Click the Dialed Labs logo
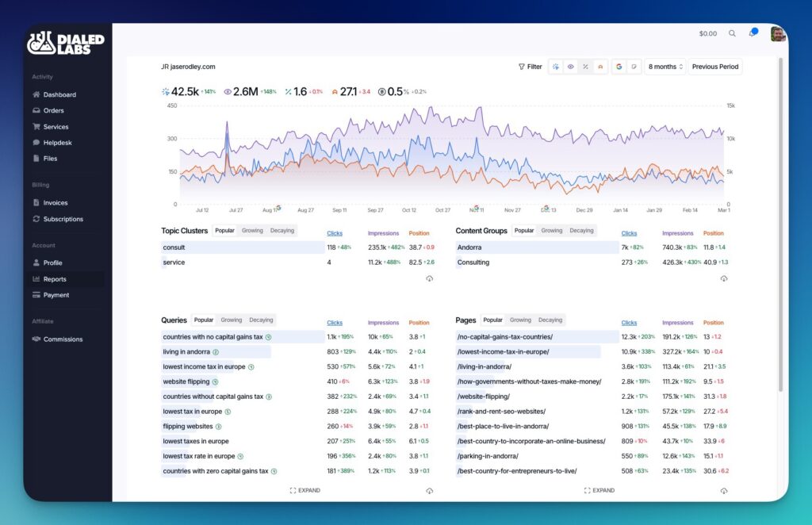 tap(66, 43)
